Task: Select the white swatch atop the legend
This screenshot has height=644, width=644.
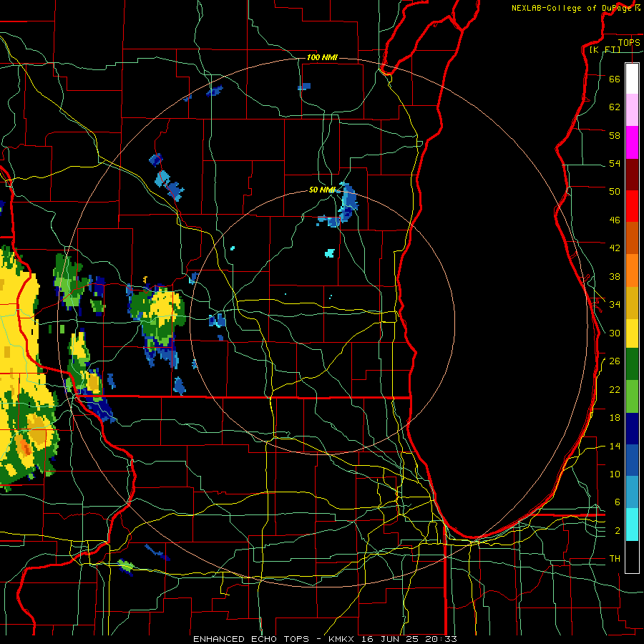Action: point(632,79)
